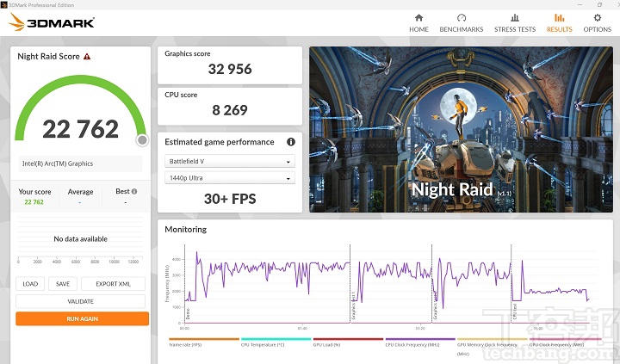Click the orange RUN AGAIN button
Image resolution: width=620 pixels, height=364 pixels.
83,318
